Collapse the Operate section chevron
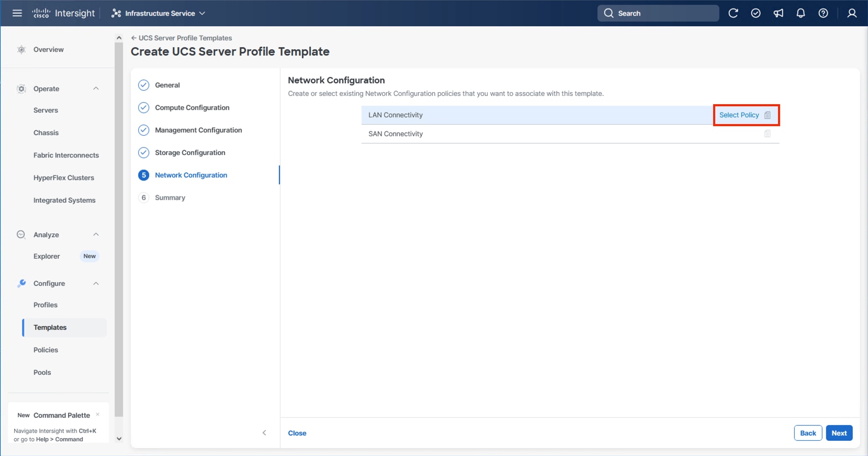868x456 pixels. (96, 88)
